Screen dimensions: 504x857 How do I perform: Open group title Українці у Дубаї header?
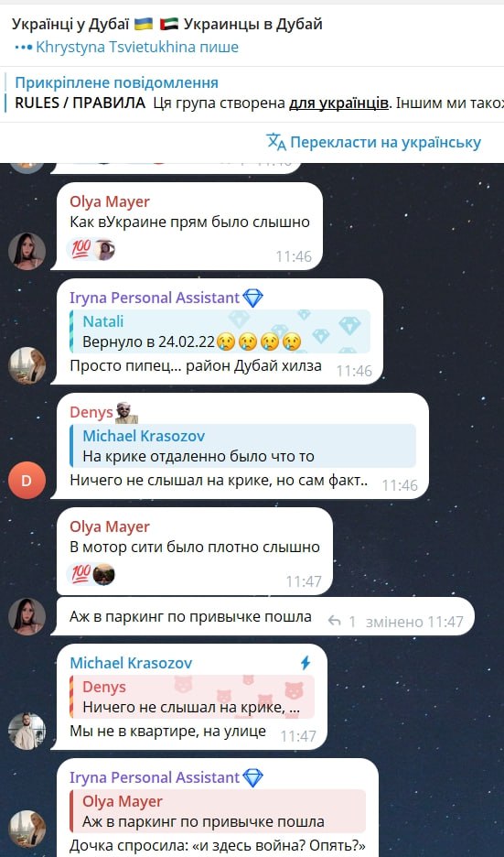coord(167,24)
